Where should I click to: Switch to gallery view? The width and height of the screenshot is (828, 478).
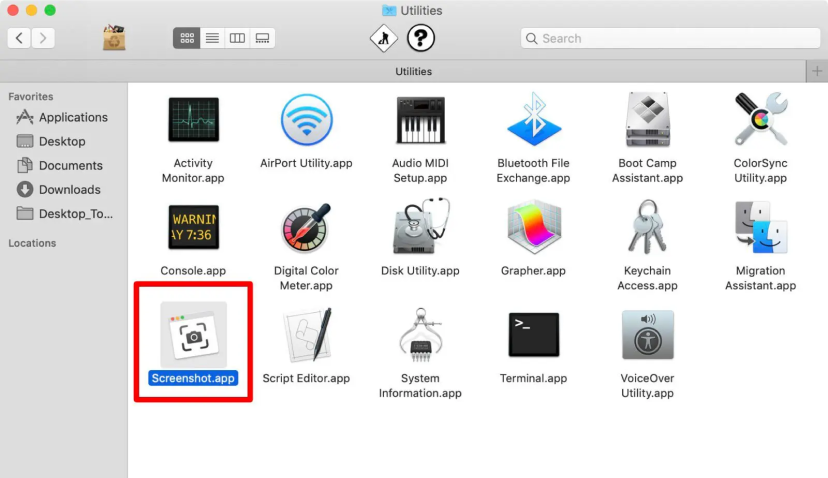(262, 38)
